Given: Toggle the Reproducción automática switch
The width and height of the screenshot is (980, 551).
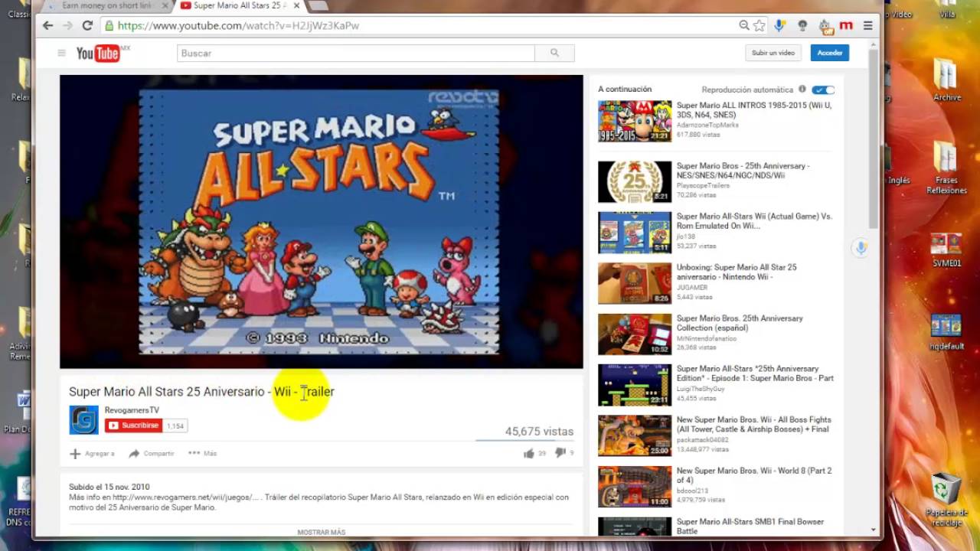Looking at the screenshot, I should [823, 90].
